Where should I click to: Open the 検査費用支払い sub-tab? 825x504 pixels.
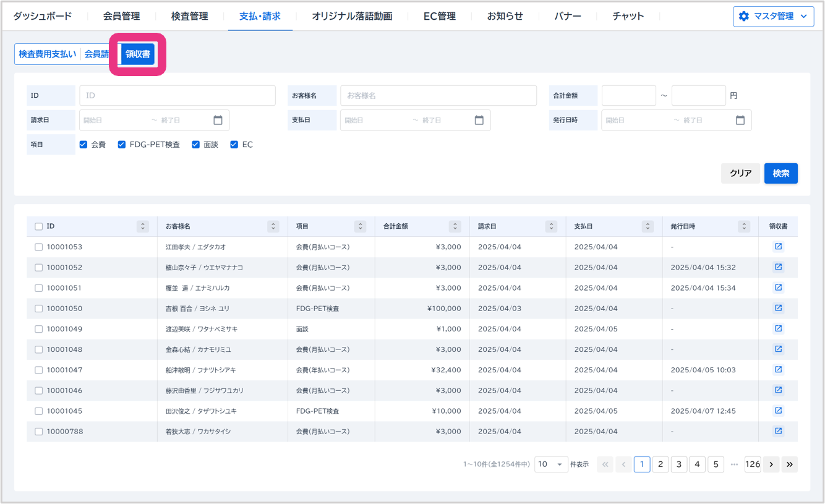coord(48,54)
